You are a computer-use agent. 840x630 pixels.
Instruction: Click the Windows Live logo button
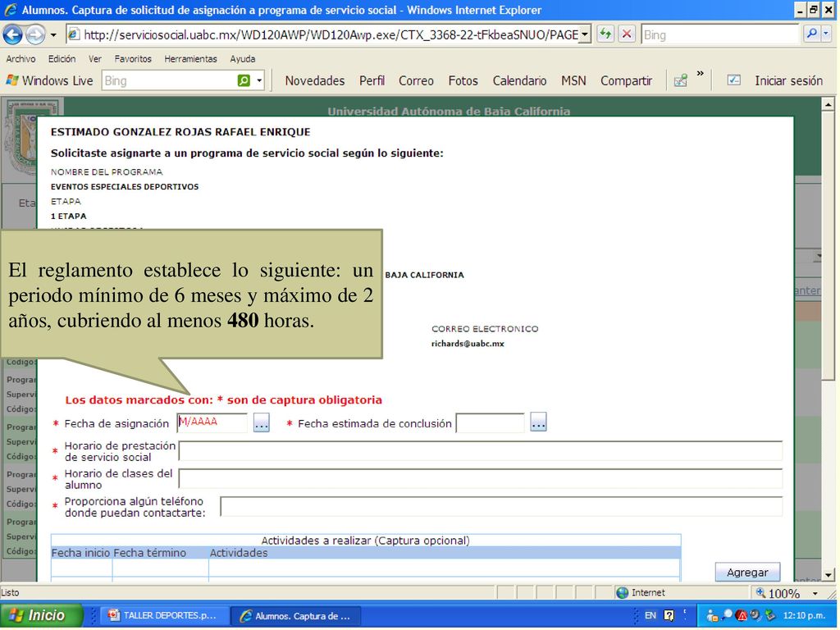click(49, 81)
